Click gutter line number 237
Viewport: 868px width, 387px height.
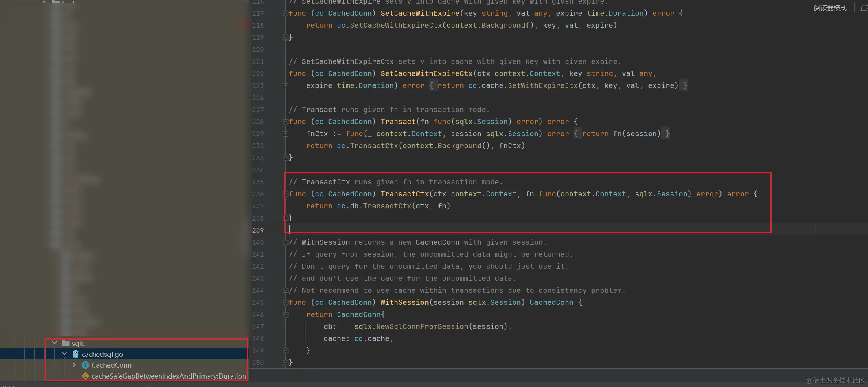pos(258,206)
